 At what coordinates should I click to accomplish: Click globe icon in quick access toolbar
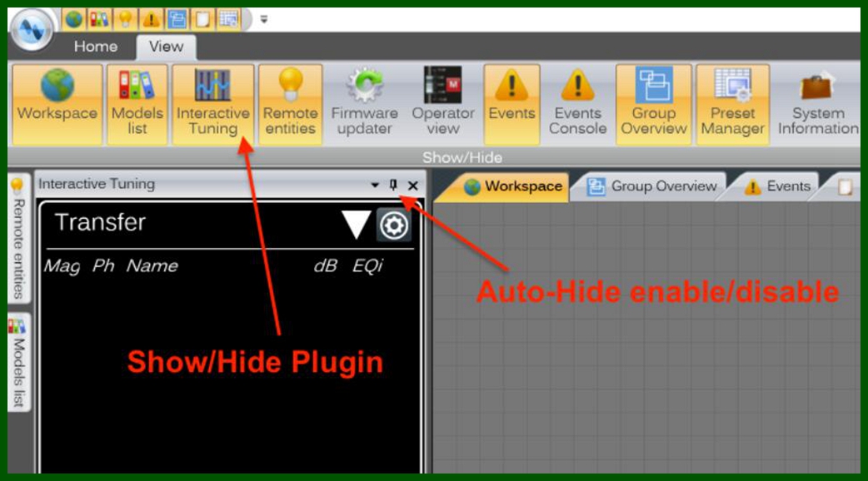[x=73, y=19]
